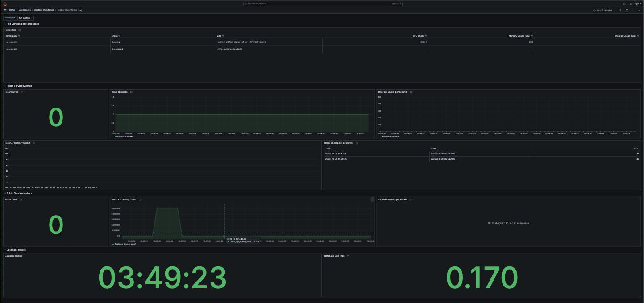Open the help icon in top bar
644x303 pixels.
624,4
